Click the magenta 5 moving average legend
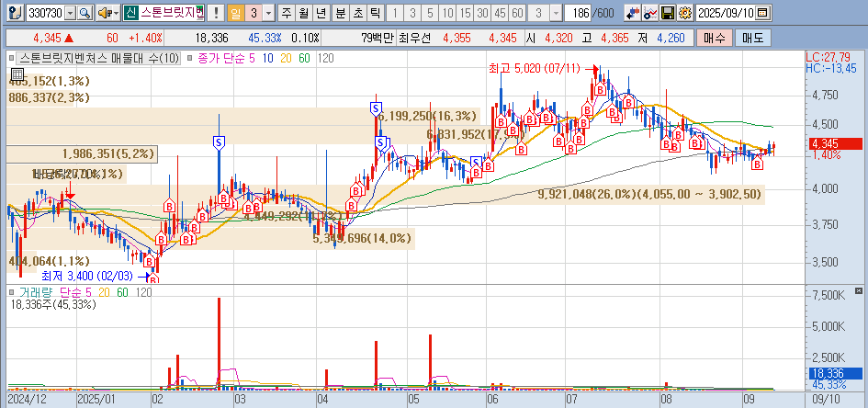Viewport: 868px width, 408px height. coord(253,58)
